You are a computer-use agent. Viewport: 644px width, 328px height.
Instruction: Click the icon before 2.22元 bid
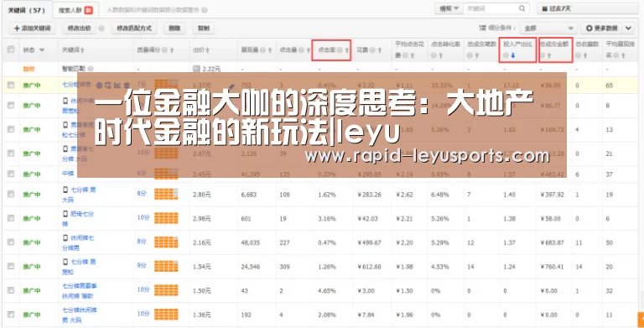pyautogui.click(x=196, y=69)
